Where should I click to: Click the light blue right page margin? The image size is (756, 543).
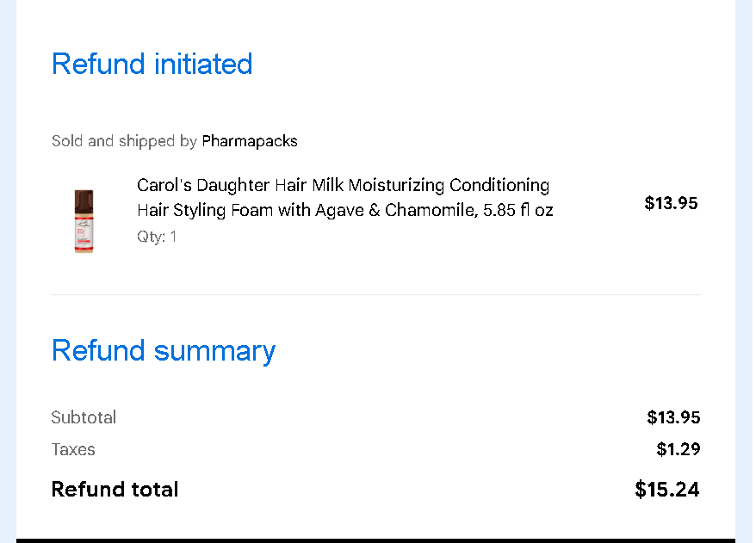click(746, 271)
